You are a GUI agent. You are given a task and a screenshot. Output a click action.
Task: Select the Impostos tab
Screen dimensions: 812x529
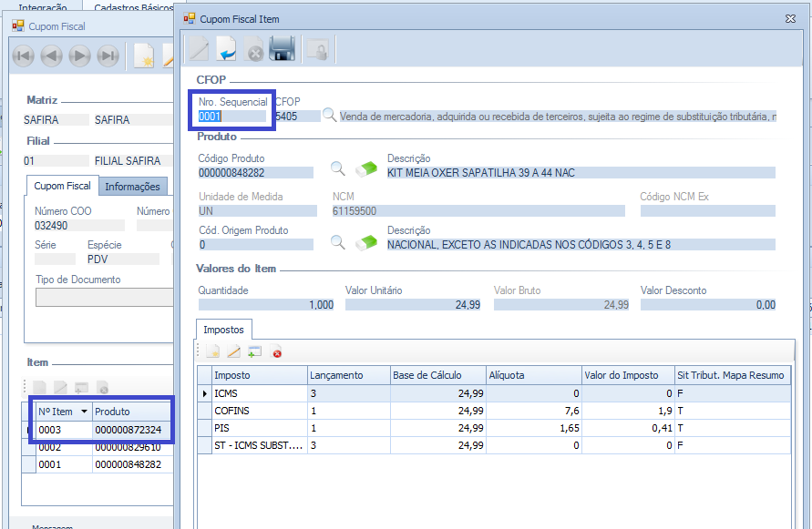[x=224, y=330]
